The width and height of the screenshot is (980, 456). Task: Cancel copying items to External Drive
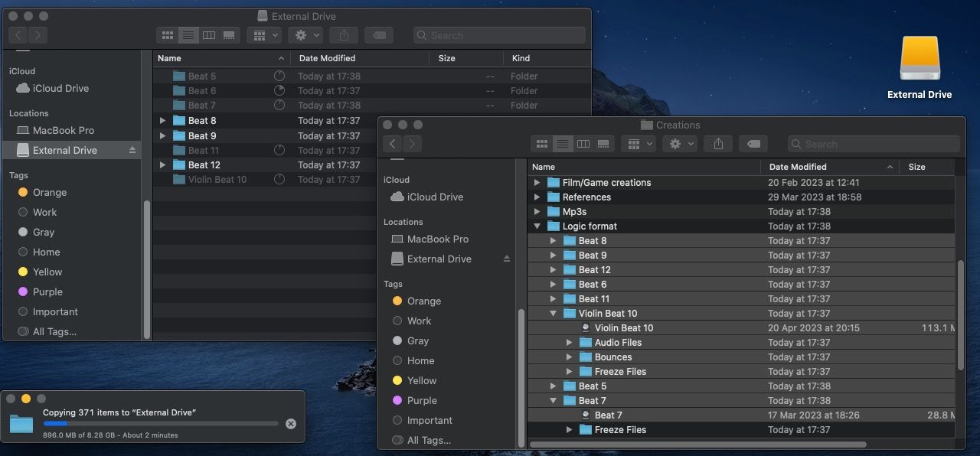coord(290,423)
